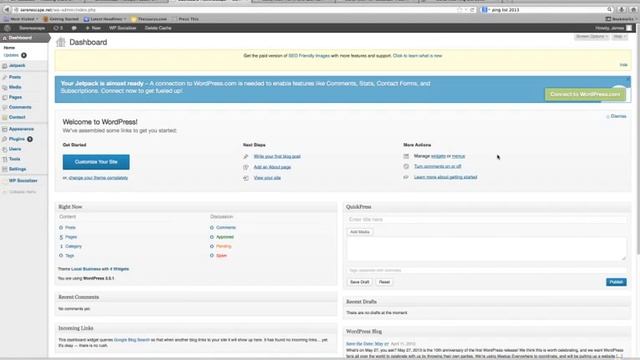This screenshot has width=640, height=360.
Task: Click the page reload icon in address bar
Action: pos(472,9)
